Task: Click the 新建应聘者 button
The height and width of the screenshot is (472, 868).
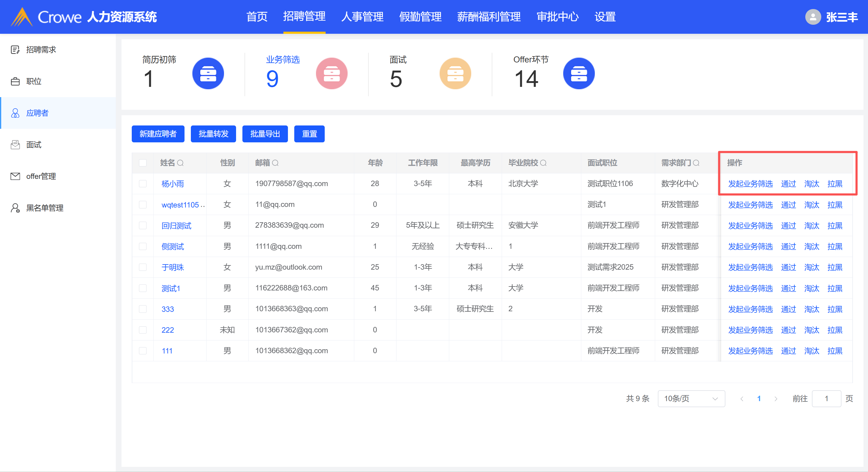Action: pyautogui.click(x=158, y=134)
